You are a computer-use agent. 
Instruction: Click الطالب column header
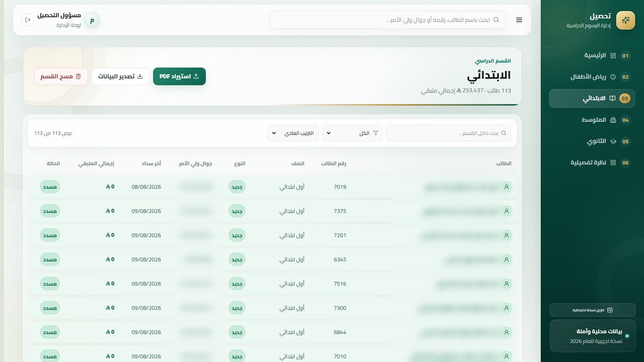click(x=504, y=163)
